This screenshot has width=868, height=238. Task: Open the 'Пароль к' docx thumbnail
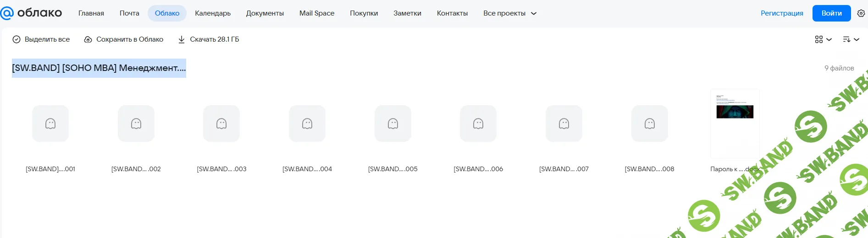[735, 124]
